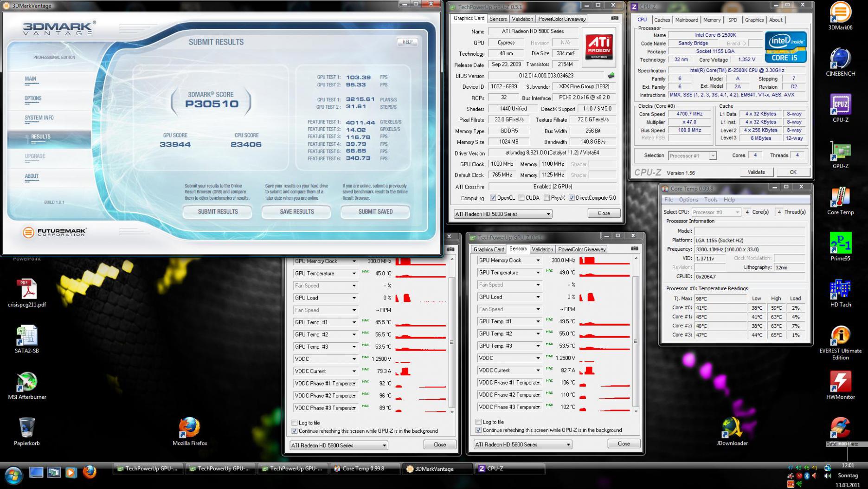Open the 3DMark06 desktop shortcut

(x=840, y=16)
